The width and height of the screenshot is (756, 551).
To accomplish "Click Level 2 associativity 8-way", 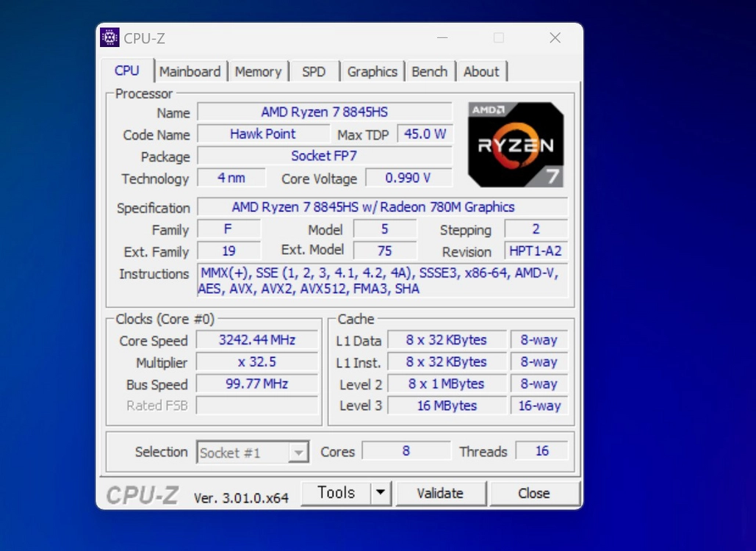I will [539, 383].
